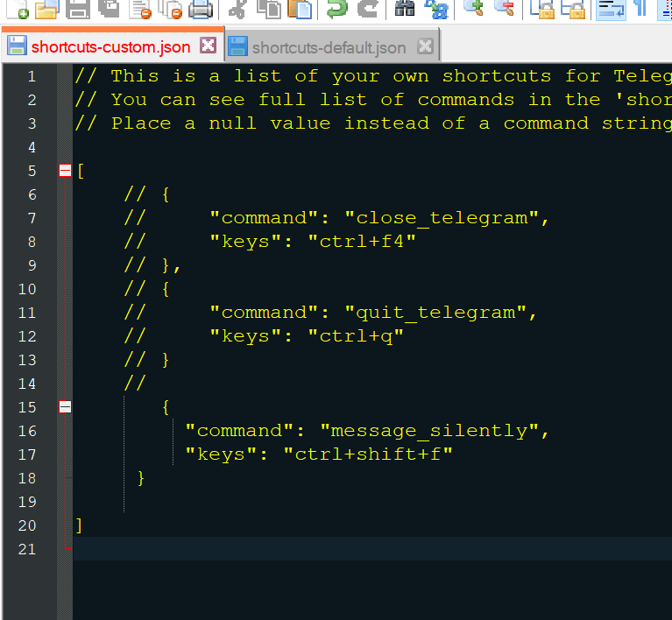
Task: Place cursor on "ctrl+q" keys value
Action: click(x=356, y=336)
